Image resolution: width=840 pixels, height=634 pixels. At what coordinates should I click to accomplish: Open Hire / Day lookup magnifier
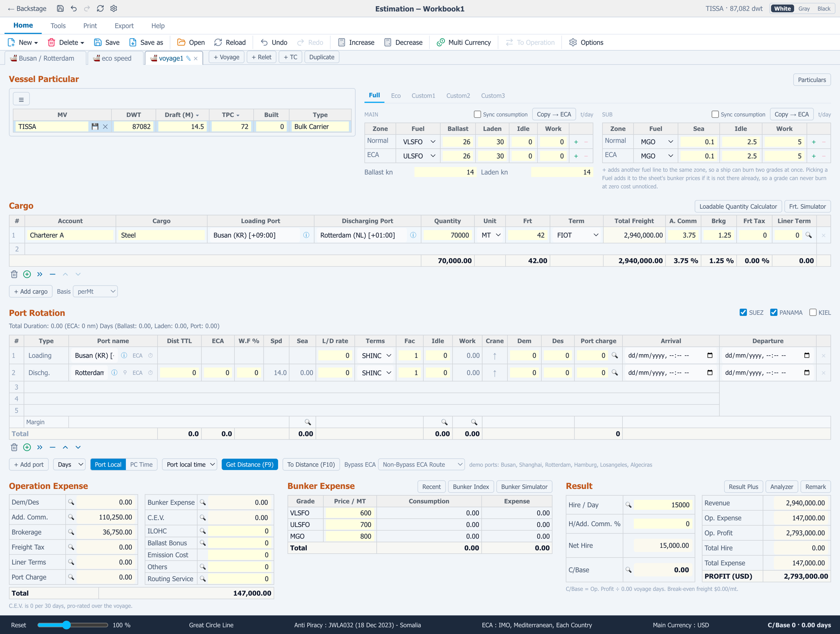[628, 505]
